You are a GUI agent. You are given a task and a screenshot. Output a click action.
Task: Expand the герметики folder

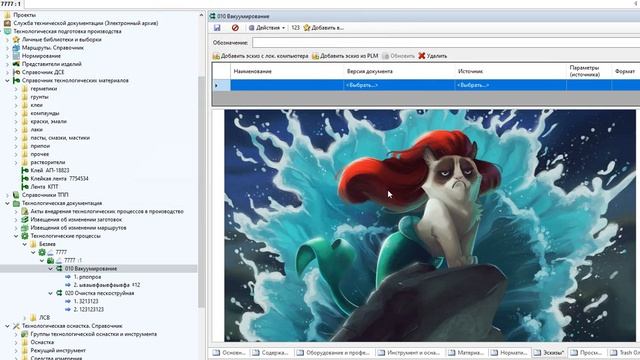pos(16,89)
